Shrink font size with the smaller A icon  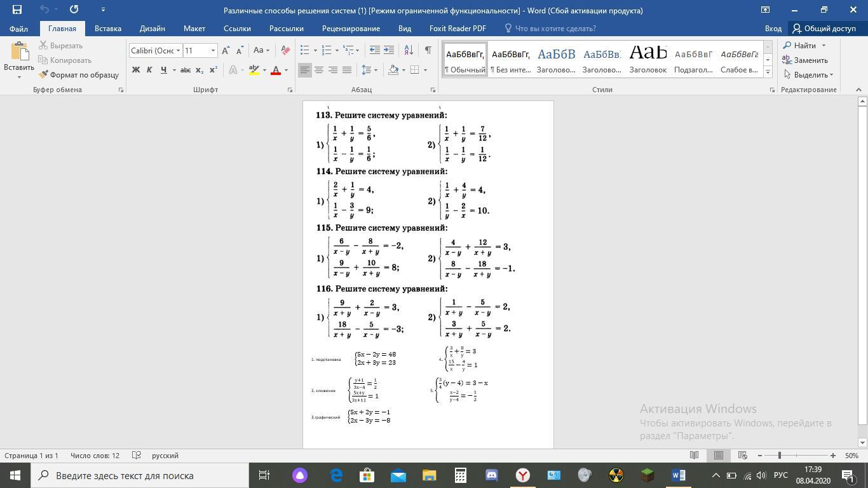point(240,50)
